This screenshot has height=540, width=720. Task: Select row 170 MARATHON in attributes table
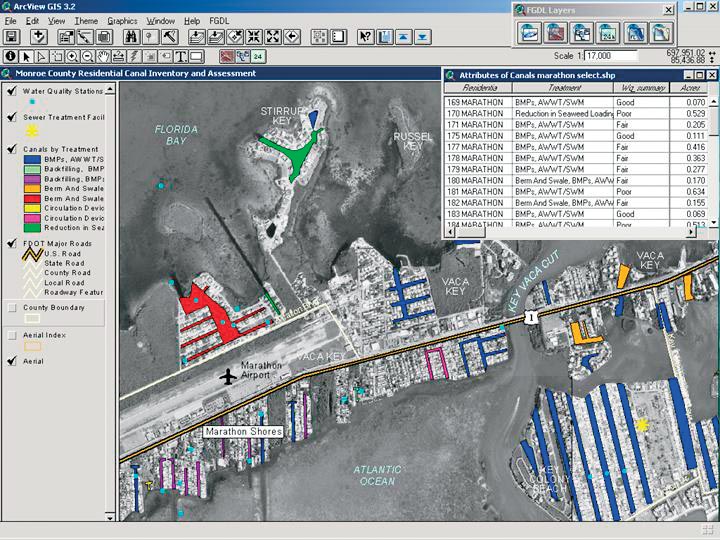pyautogui.click(x=576, y=113)
